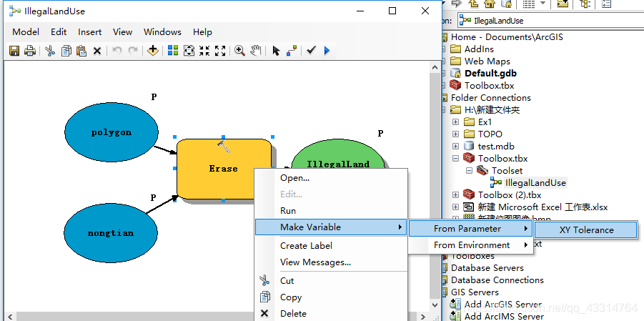Click Fixed Zoom In arrows icon
644x321 pixels.
coord(204,51)
